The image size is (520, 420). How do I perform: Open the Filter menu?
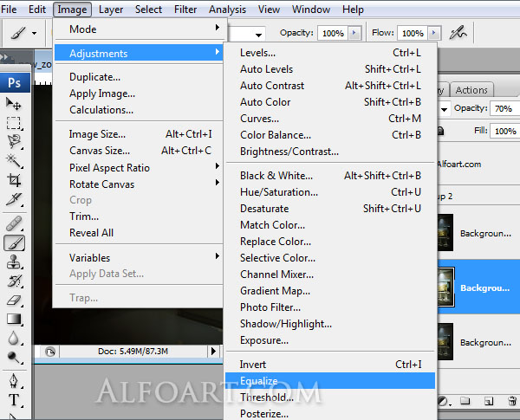coord(185,10)
